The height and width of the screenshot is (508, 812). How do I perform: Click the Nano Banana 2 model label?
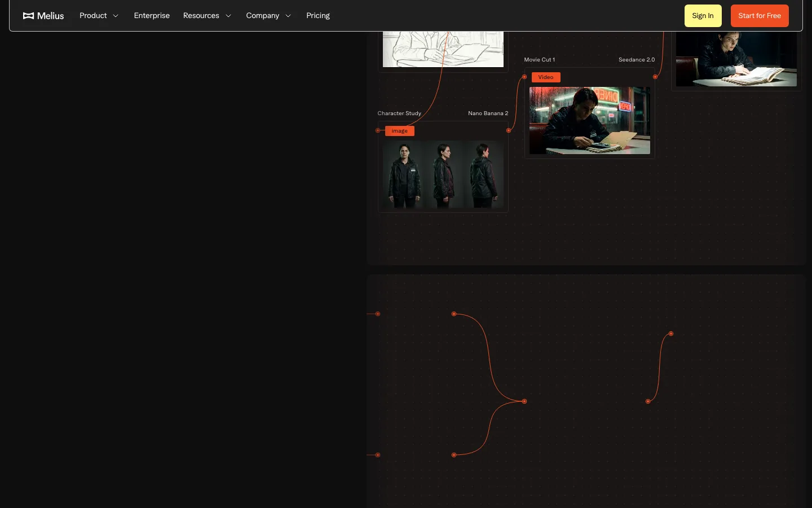[x=488, y=113]
